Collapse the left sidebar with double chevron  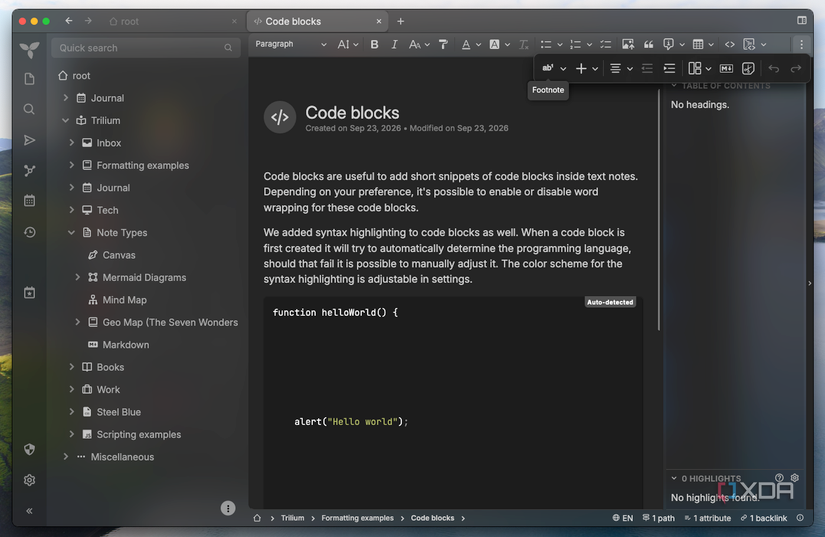click(29, 511)
